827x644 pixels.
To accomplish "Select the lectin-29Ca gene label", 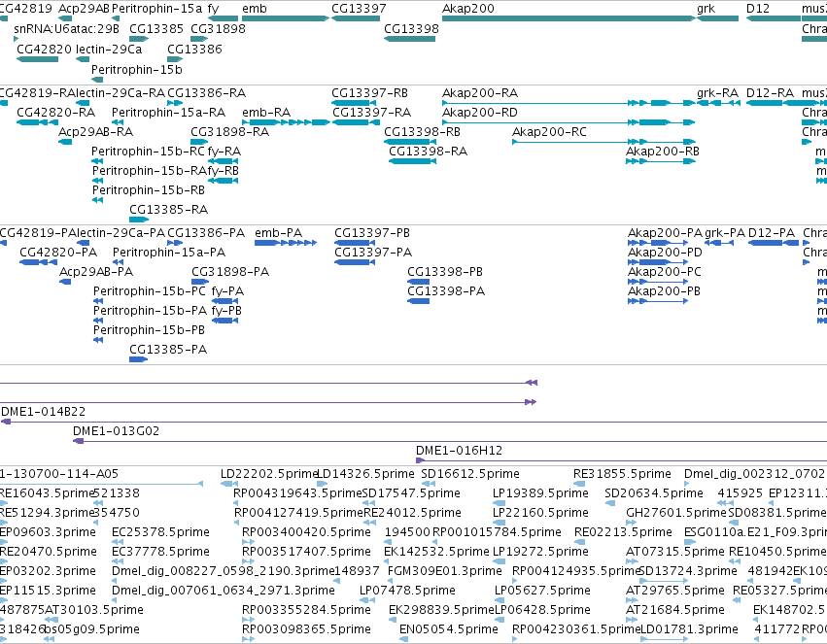I will [109, 50].
